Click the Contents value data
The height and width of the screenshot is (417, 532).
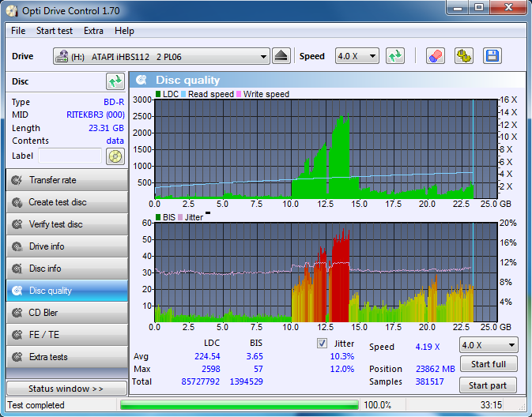(115, 141)
